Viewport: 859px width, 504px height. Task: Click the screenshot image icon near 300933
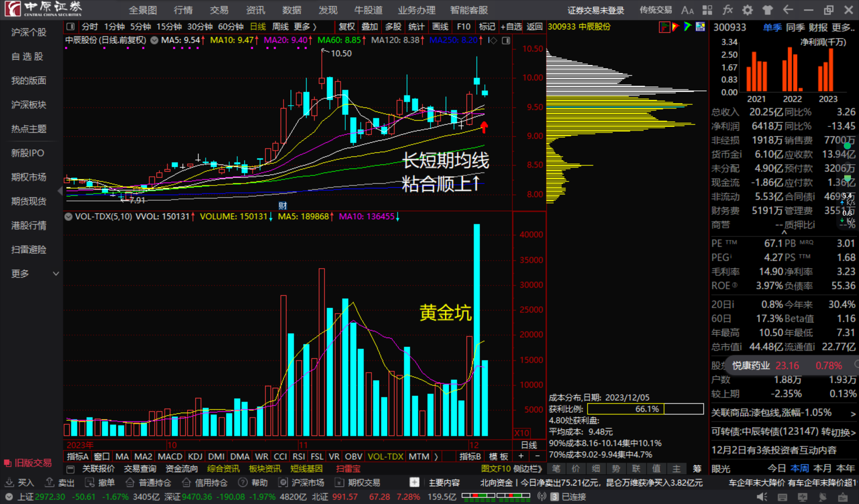pyautogui.click(x=700, y=27)
